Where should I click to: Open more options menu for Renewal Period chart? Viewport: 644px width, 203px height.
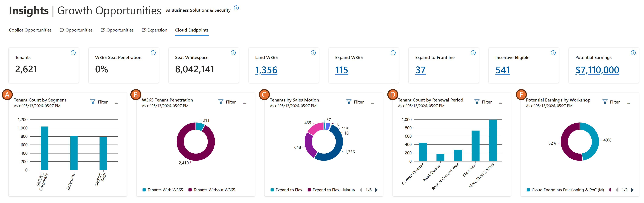coord(500,102)
